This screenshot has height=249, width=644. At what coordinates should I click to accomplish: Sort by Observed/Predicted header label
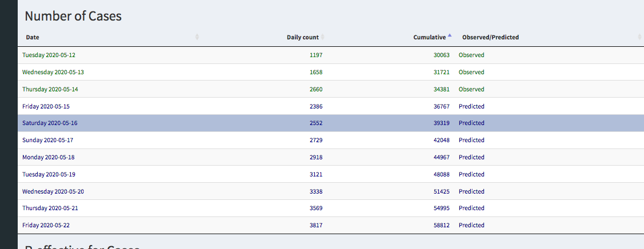pos(490,37)
